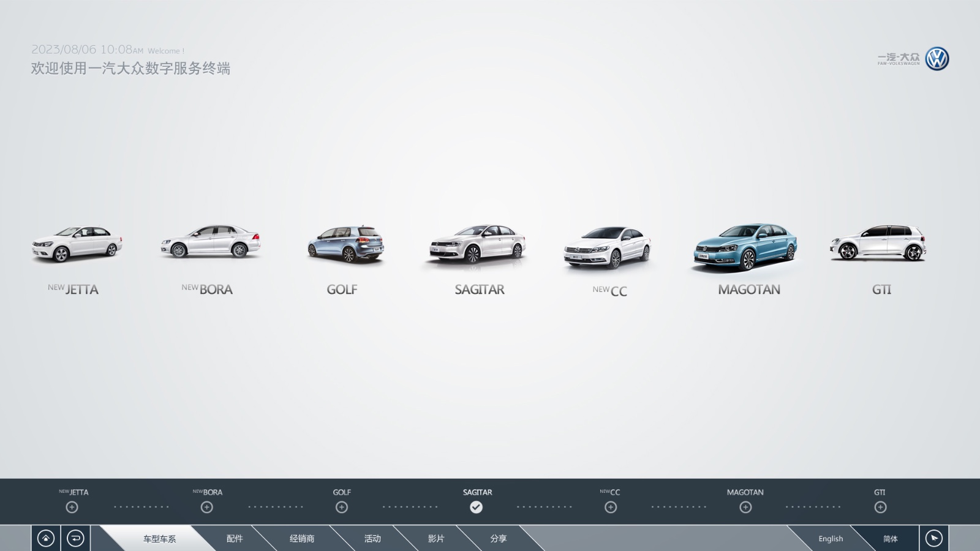The height and width of the screenshot is (551, 980).
Task: Choose the blue MAGOTAN car image
Action: pyautogui.click(x=745, y=247)
